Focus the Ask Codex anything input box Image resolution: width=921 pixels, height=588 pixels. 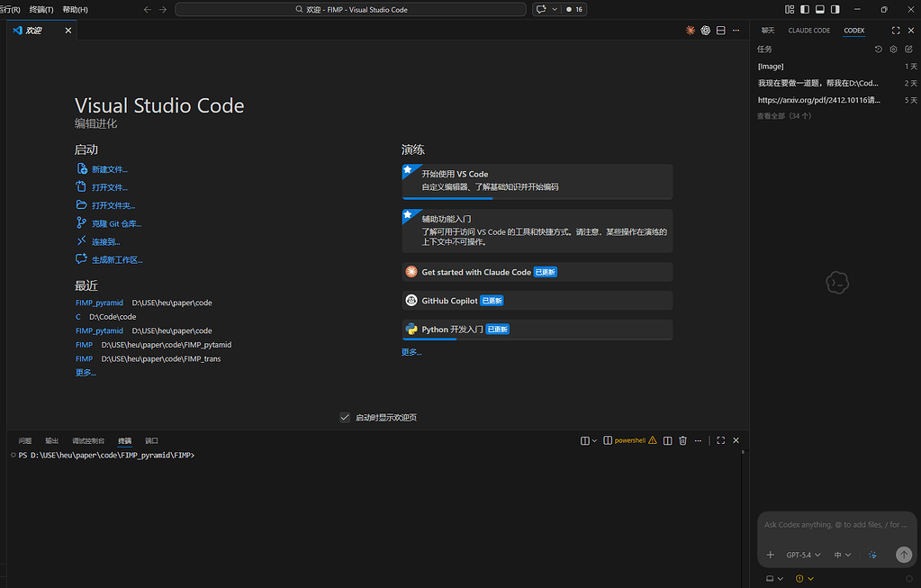(x=835, y=525)
